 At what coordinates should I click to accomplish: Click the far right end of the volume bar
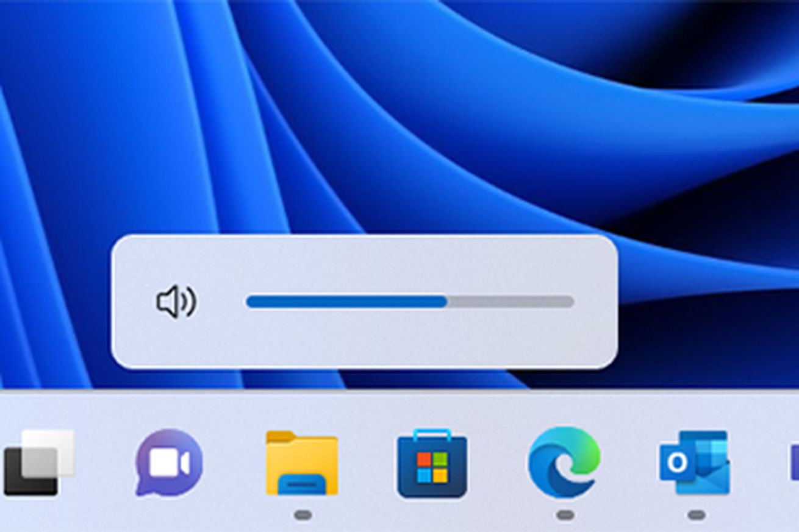click(x=570, y=302)
